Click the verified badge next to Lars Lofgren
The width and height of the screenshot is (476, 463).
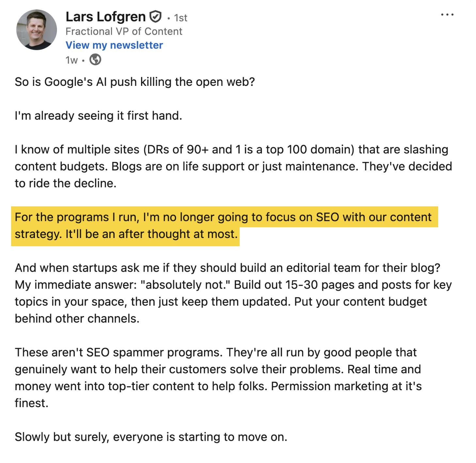[155, 16]
